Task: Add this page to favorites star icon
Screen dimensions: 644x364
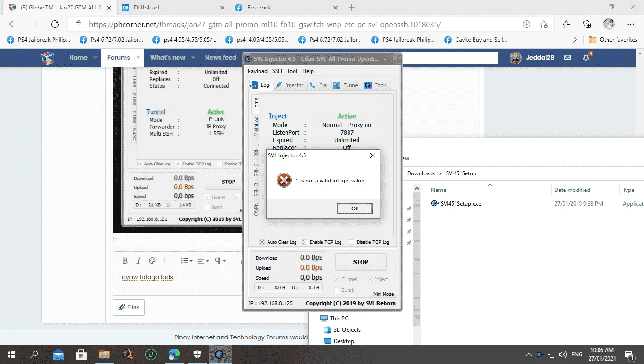Action: click(544, 24)
